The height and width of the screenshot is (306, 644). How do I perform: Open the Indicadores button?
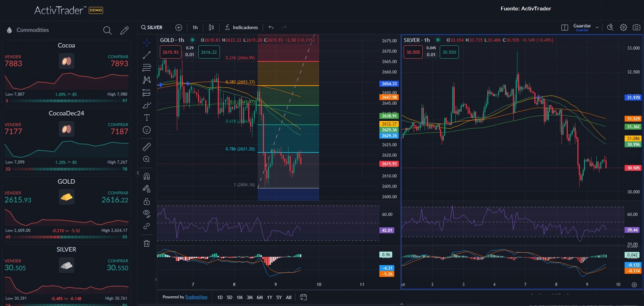(241, 27)
